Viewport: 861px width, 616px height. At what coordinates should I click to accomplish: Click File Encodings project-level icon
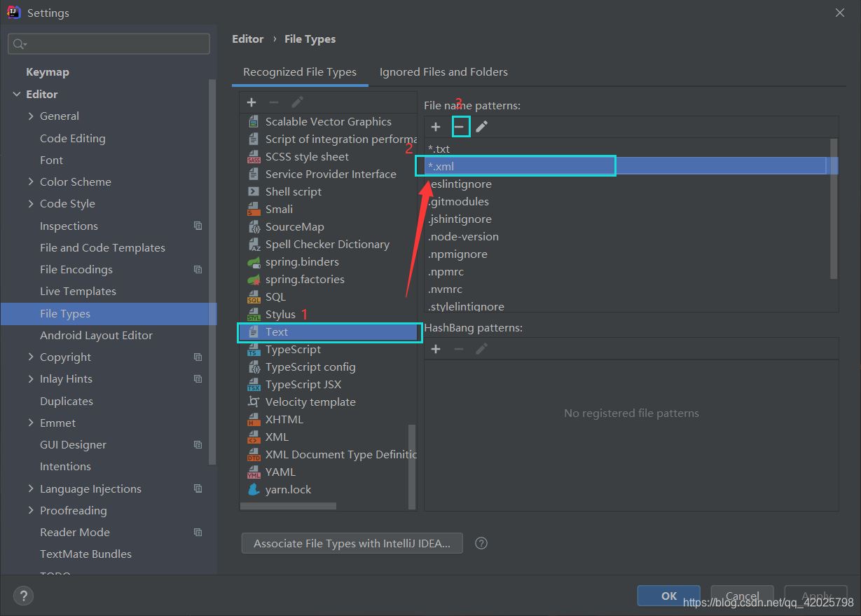[198, 270]
